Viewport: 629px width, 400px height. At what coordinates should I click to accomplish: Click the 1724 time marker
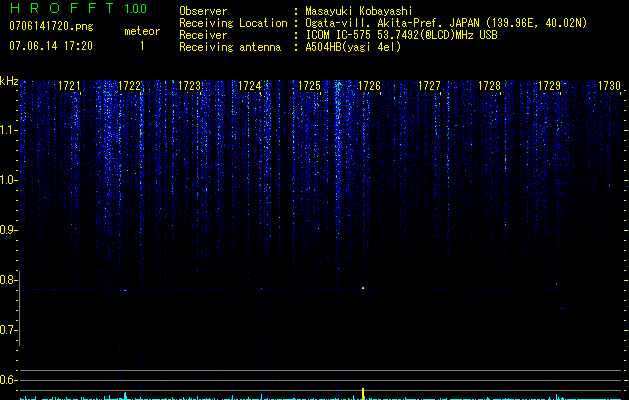pos(250,86)
